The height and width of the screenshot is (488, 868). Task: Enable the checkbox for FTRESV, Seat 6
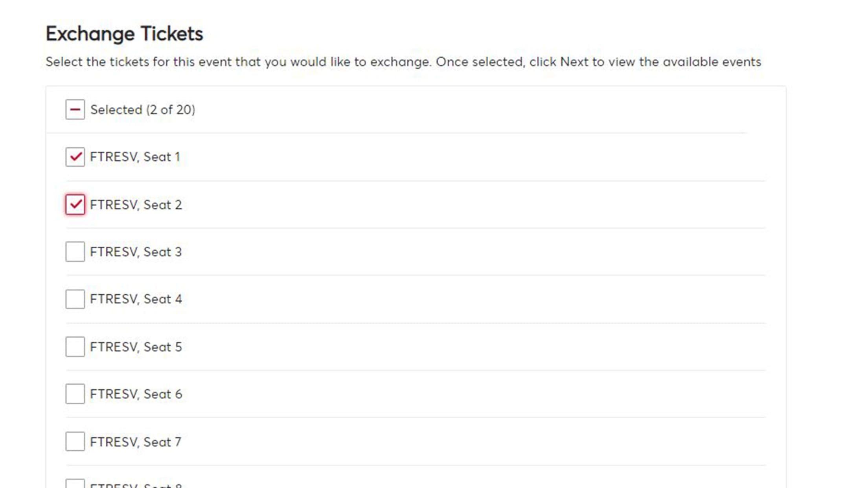click(75, 394)
